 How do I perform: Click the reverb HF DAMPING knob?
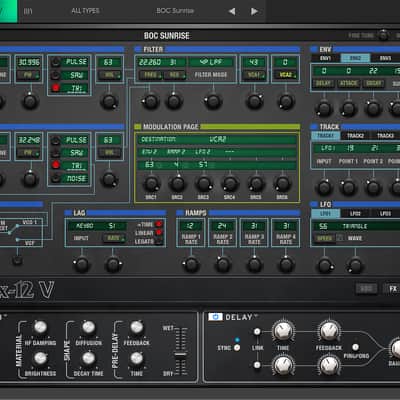click(x=40, y=327)
